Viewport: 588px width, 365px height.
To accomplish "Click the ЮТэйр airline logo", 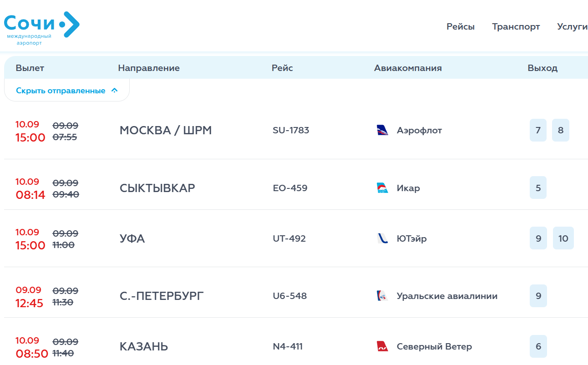I will pos(383,238).
